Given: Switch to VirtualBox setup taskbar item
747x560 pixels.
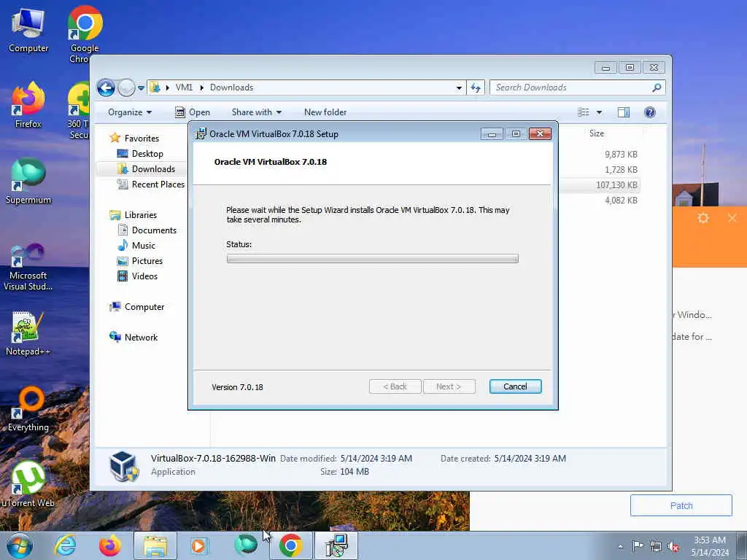Looking at the screenshot, I should 336,545.
